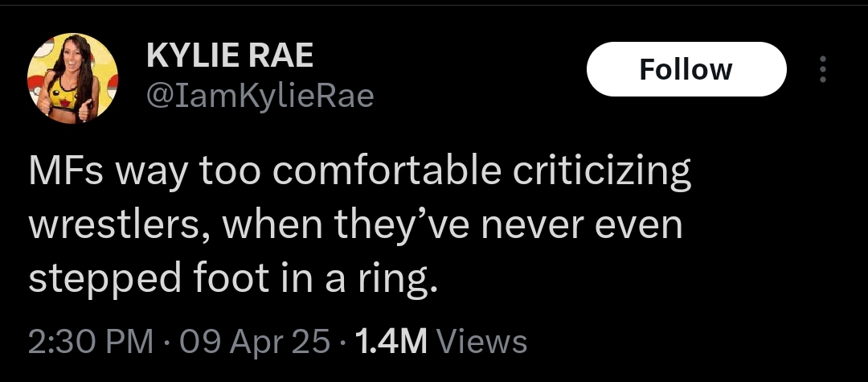Click the tweet line "stepped foot in a ring."
Image resolution: width=868 pixels, height=382 pixels.
tap(234, 277)
